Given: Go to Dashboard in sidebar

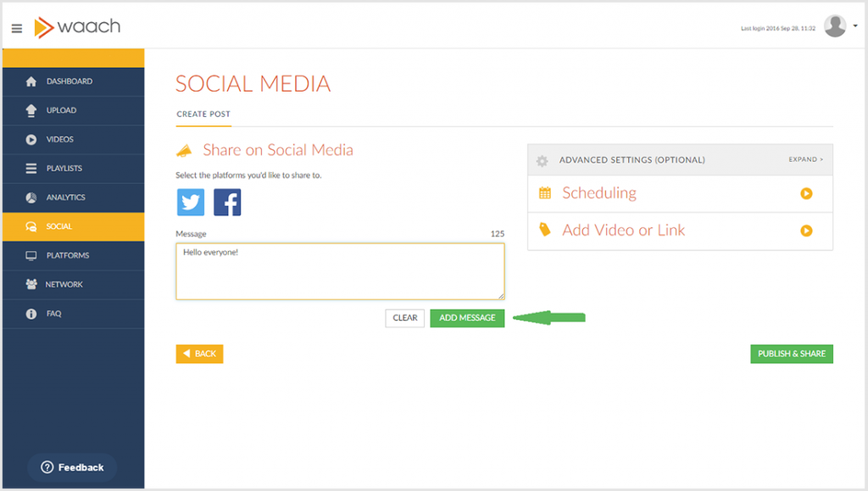Looking at the screenshot, I should pyautogui.click(x=73, y=81).
